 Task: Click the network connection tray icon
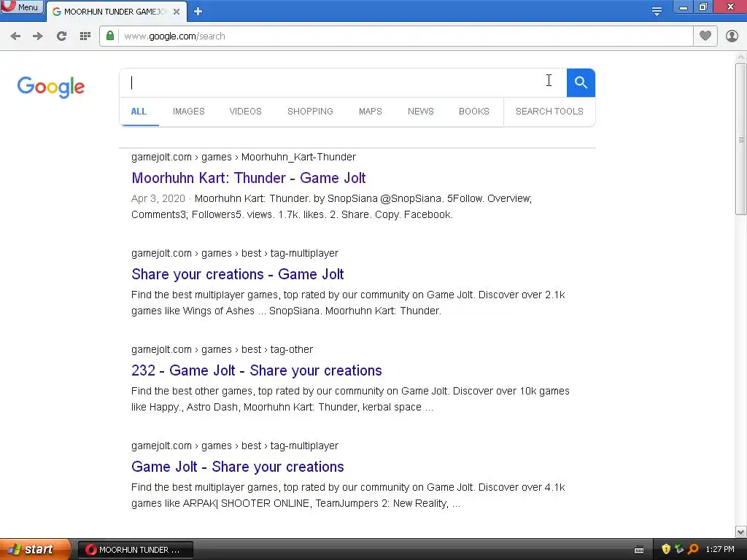pos(679,549)
